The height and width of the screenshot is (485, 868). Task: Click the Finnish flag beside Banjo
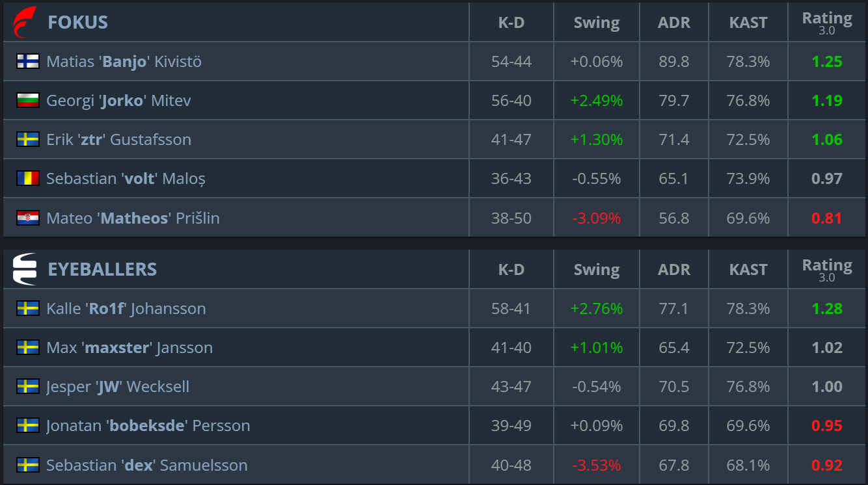(28, 62)
